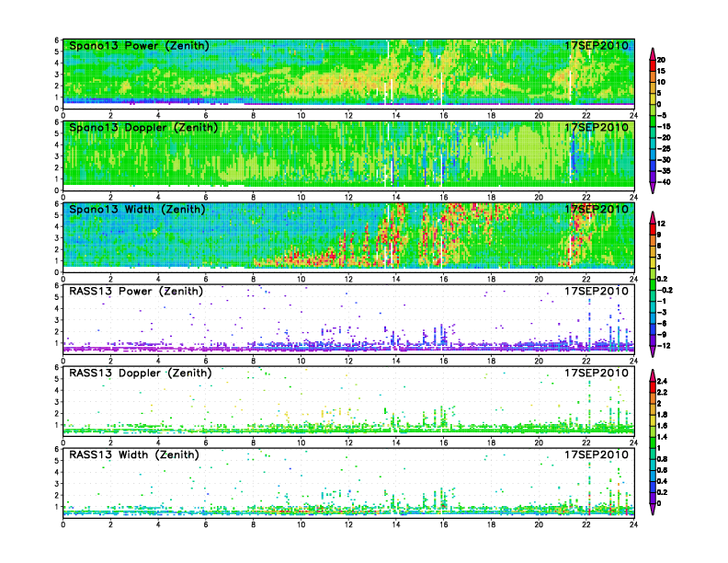The image size is (728, 563).
Task: Click the magenta top arrow of the bottom colorbar
Action: (653, 375)
